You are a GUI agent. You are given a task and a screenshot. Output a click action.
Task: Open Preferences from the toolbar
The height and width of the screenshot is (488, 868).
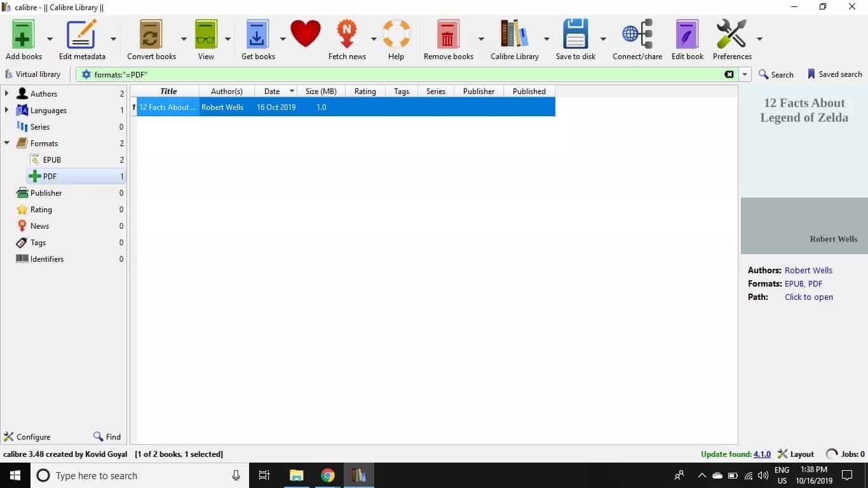pos(731,34)
